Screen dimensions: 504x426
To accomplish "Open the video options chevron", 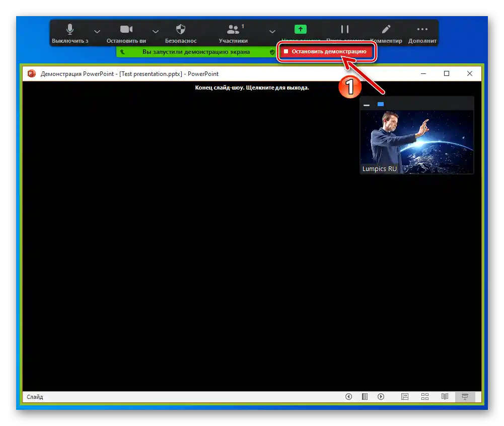I will (155, 31).
